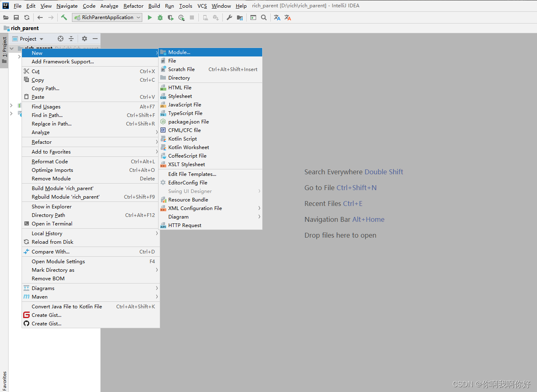Click the Build hammer icon
The height and width of the screenshot is (392, 537).
pos(64,17)
